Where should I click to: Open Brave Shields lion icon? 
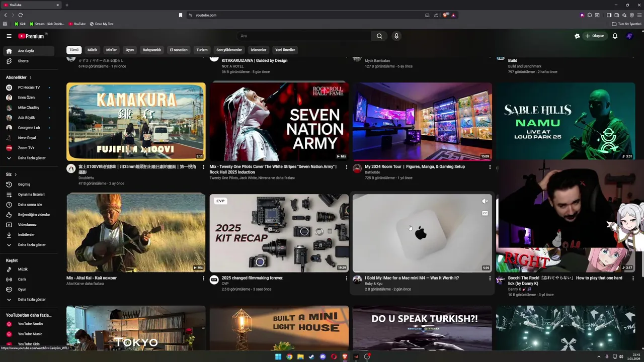coord(445,15)
